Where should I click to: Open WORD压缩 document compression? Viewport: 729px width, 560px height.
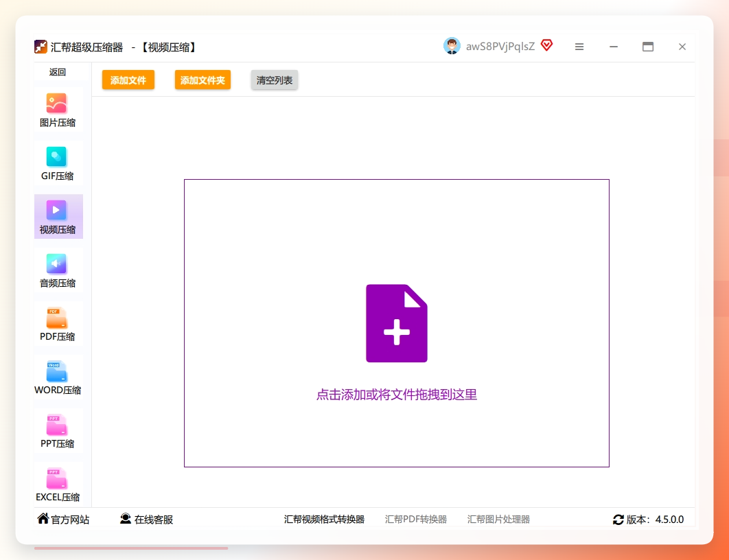click(58, 377)
